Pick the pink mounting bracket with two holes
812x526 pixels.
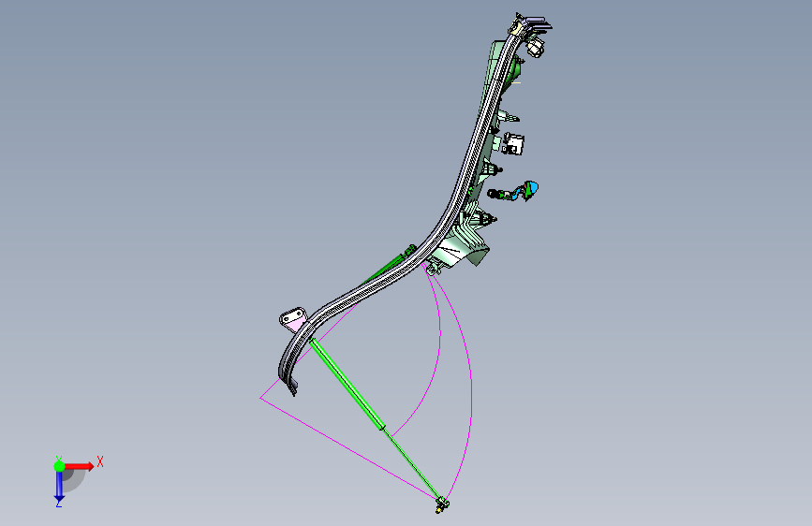[x=294, y=318]
